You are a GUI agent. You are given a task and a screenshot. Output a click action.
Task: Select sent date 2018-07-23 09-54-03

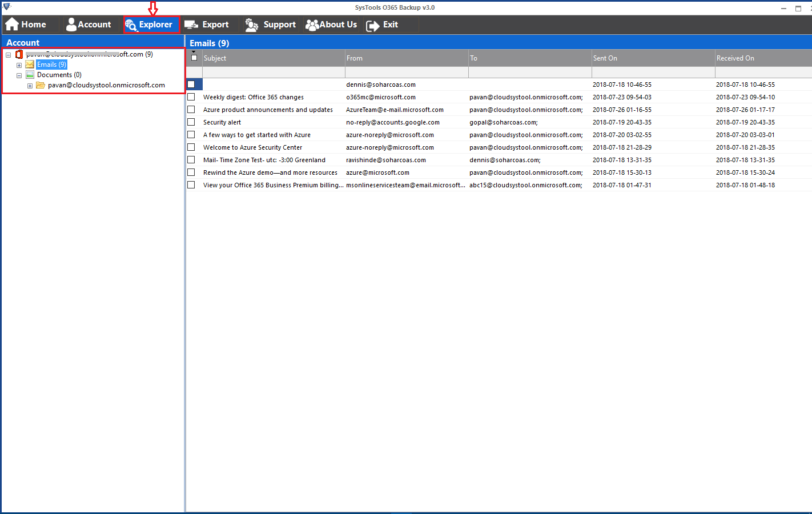[622, 97]
